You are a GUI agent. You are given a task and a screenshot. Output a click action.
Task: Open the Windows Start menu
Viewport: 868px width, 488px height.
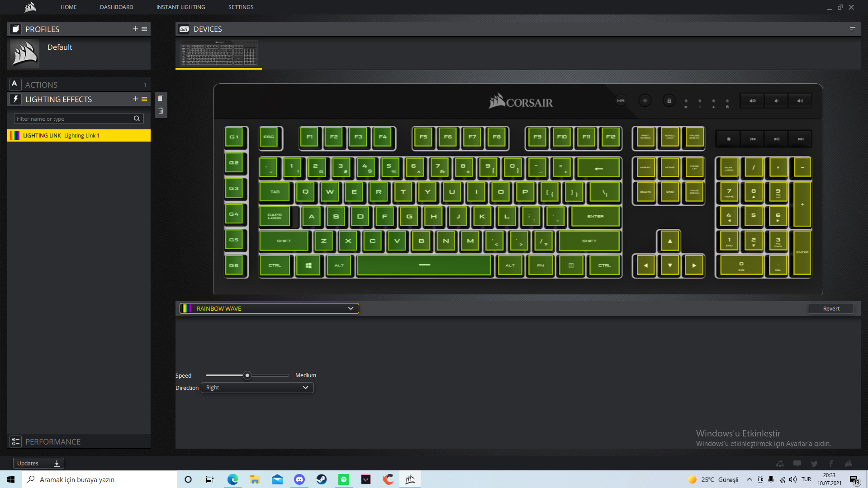pyautogui.click(x=11, y=479)
